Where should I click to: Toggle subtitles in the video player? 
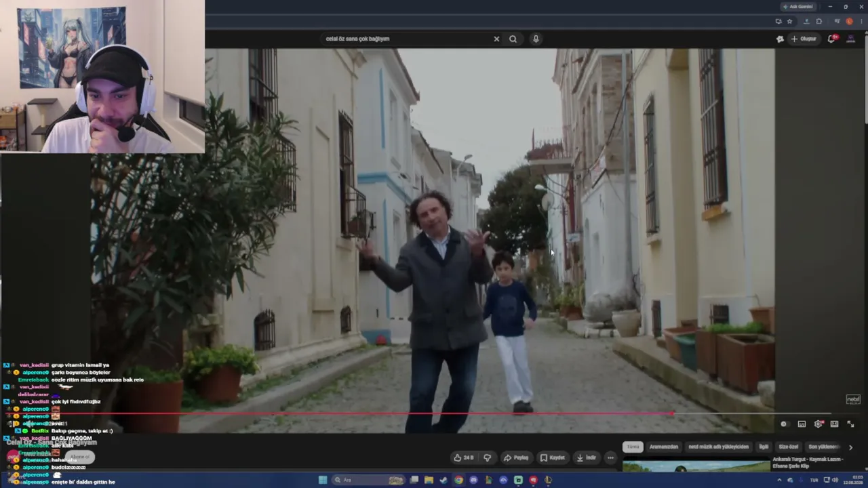[802, 424]
